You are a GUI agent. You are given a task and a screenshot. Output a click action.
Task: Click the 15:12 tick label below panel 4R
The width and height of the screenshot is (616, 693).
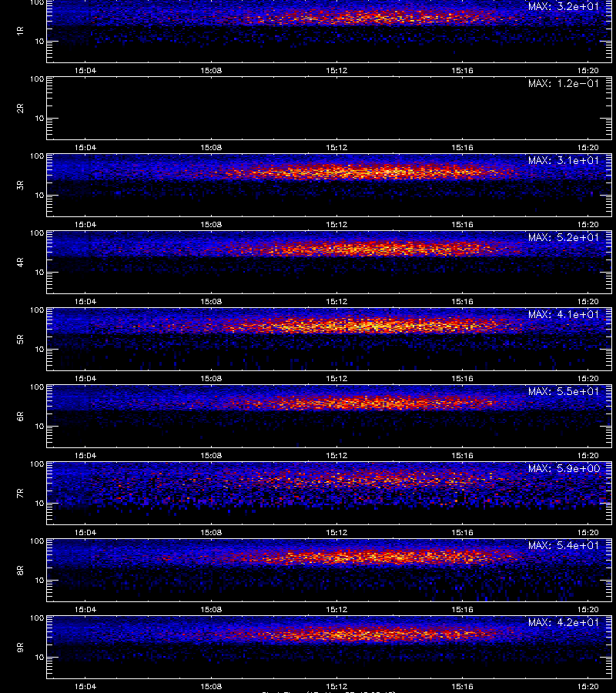coord(336,301)
